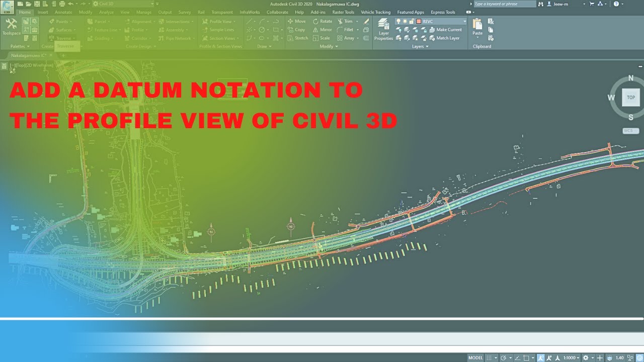Click the application menu C3D logo

pos(8,7)
